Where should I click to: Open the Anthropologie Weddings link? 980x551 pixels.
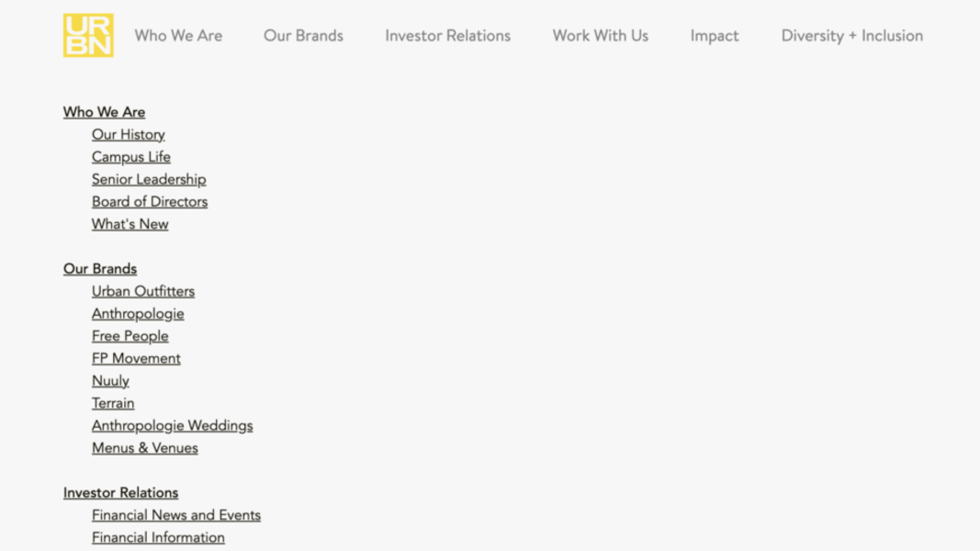(172, 425)
